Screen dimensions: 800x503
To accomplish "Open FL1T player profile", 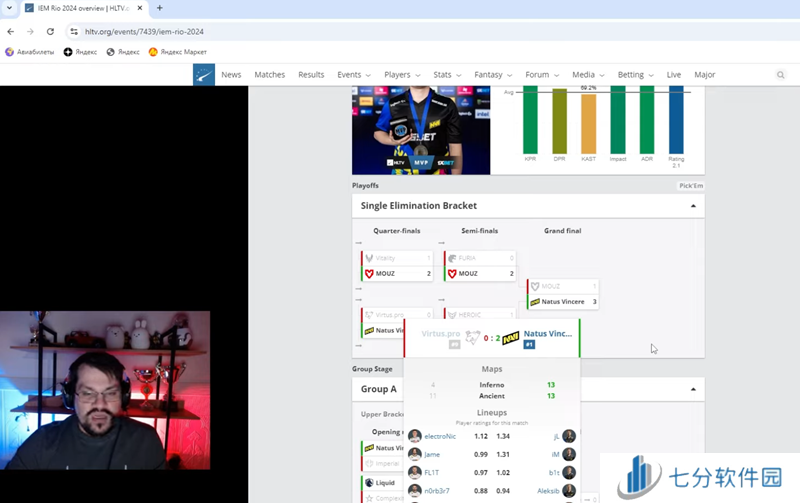I will click(x=432, y=473).
